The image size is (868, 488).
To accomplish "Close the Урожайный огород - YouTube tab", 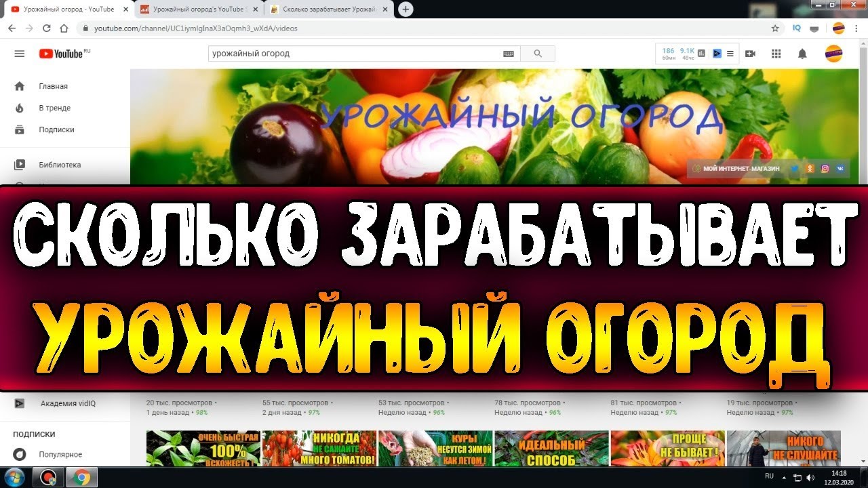I will [x=125, y=9].
